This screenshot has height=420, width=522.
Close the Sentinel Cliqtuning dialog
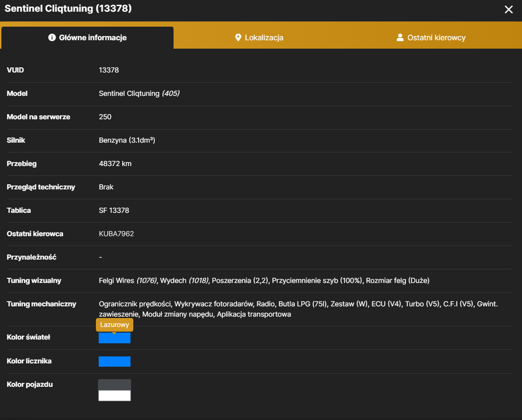point(509,10)
